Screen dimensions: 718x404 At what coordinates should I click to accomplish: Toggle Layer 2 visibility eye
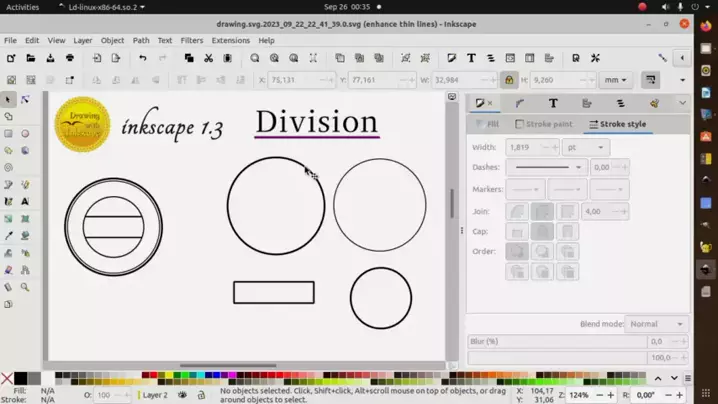pos(182,395)
